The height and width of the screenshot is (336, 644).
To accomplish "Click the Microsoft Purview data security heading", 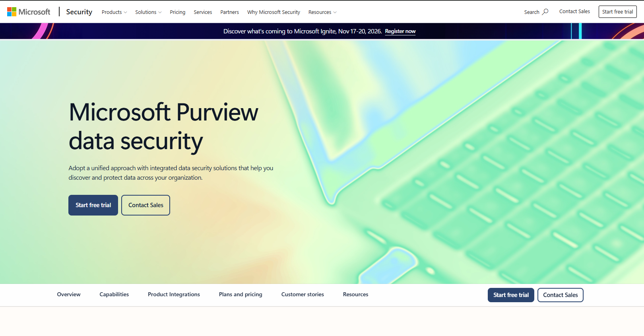I will tap(163, 126).
